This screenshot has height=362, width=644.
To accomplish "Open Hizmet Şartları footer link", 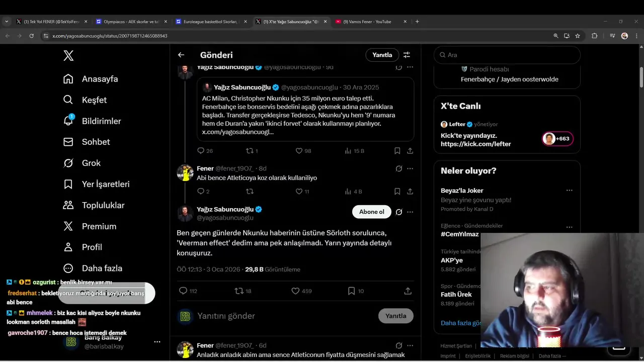I will (x=456, y=346).
